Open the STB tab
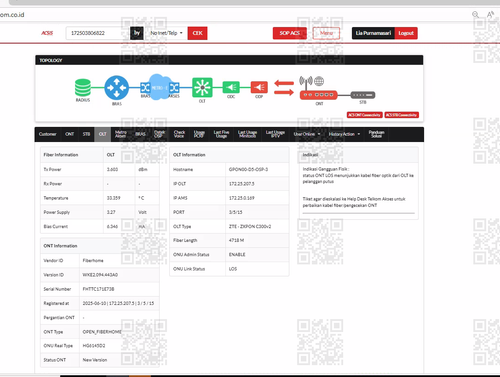 [x=86, y=134]
